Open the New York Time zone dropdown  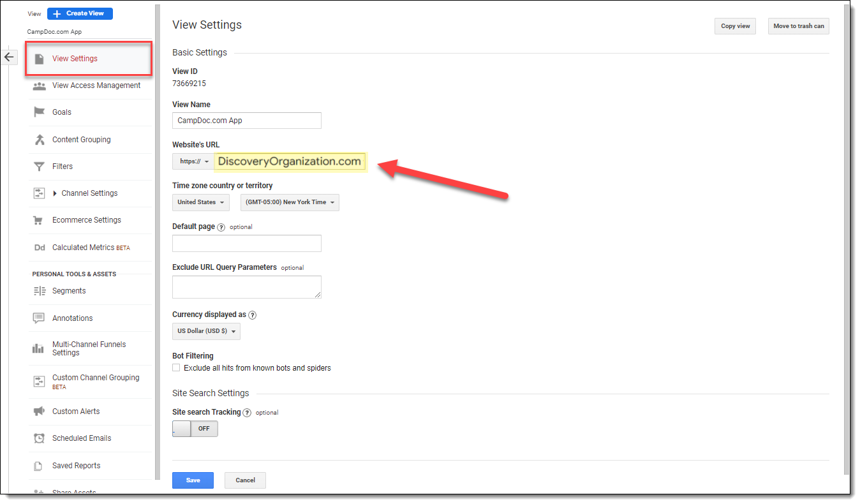tap(290, 202)
